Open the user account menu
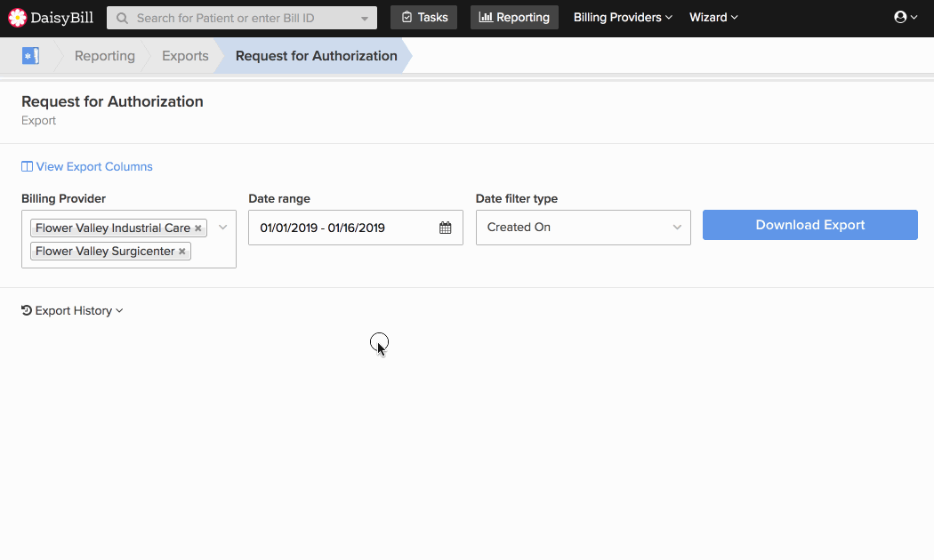This screenshot has height=560, width=934. (x=906, y=17)
